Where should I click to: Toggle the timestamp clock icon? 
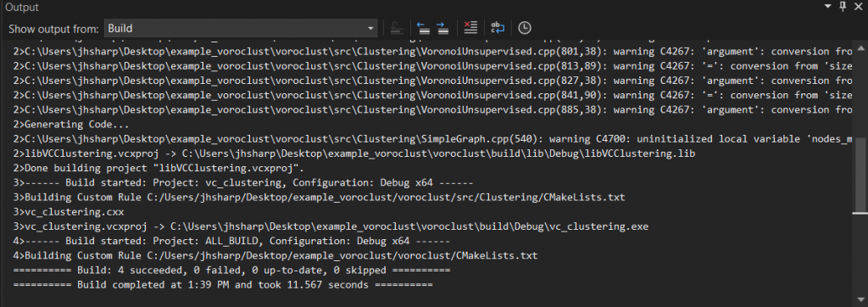[524, 28]
